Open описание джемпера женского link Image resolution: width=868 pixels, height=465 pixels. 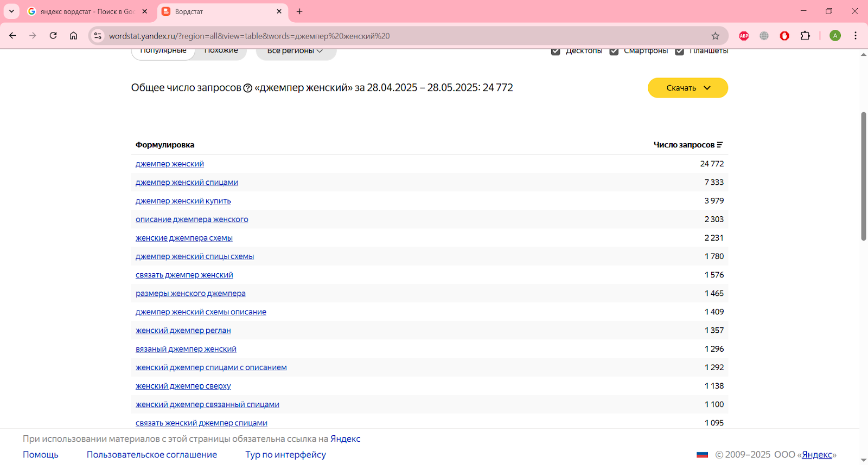[192, 219]
